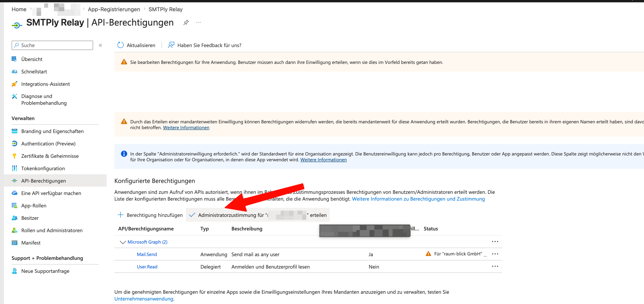Viewport: 644px width, 304px height.
Task: Select the App-Rollen icon
Action: (15, 206)
